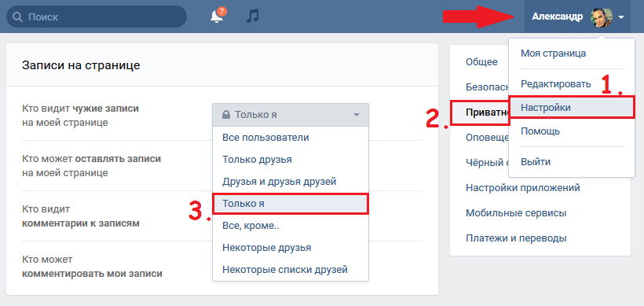The height and width of the screenshot is (306, 644).
Task: Click the lock icon in dropdown header
Action: [225, 114]
